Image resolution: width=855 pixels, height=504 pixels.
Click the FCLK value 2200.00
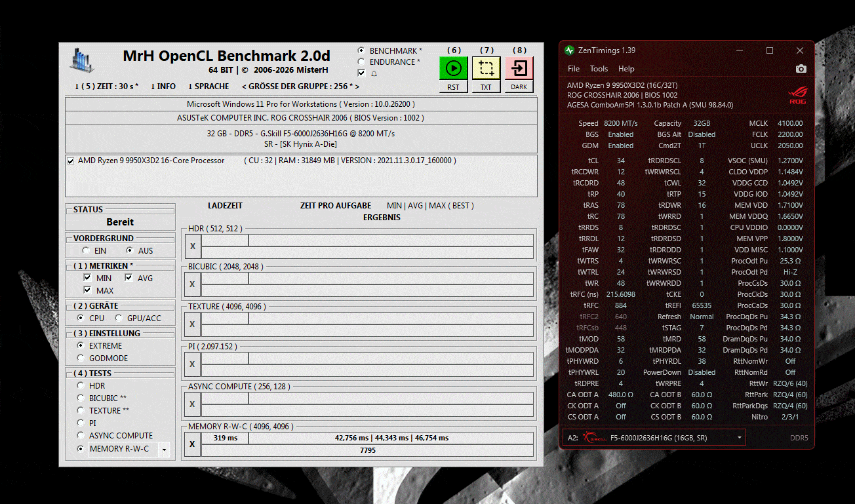791,134
